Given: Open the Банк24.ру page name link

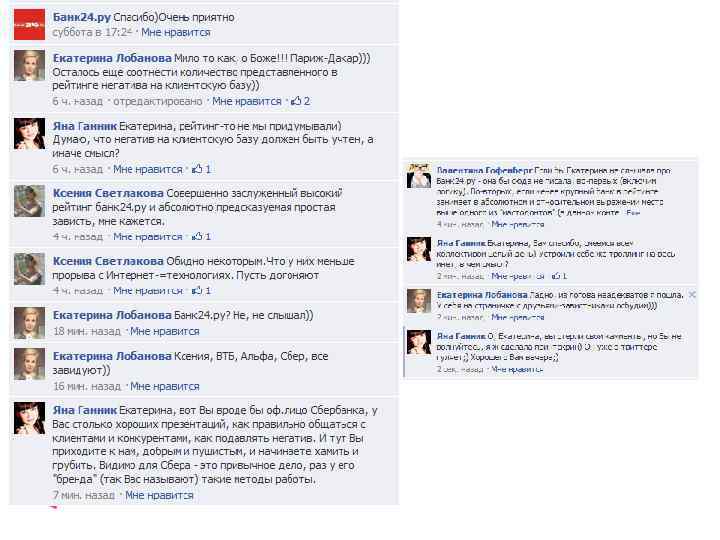Looking at the screenshot, I should [x=82, y=17].
